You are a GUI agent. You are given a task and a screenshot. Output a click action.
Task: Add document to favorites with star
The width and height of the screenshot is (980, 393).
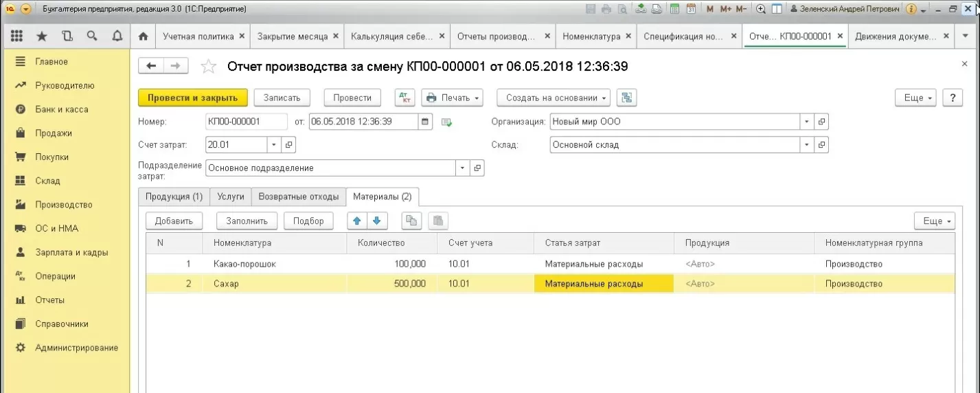(x=207, y=67)
